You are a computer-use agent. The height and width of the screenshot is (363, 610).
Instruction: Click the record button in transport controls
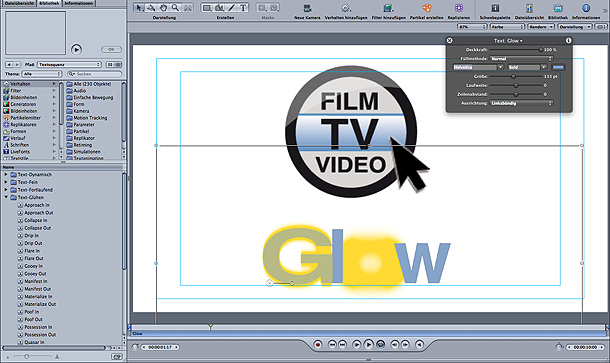pyautogui.click(x=318, y=344)
